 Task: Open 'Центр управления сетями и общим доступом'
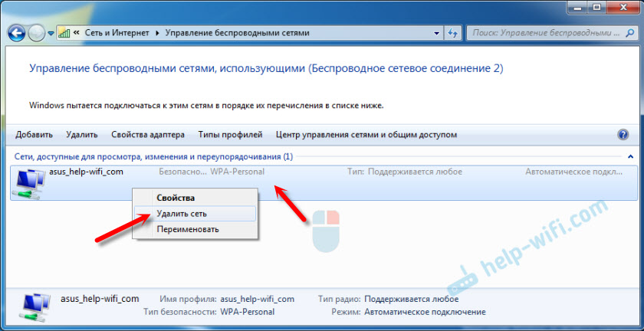coord(366,135)
